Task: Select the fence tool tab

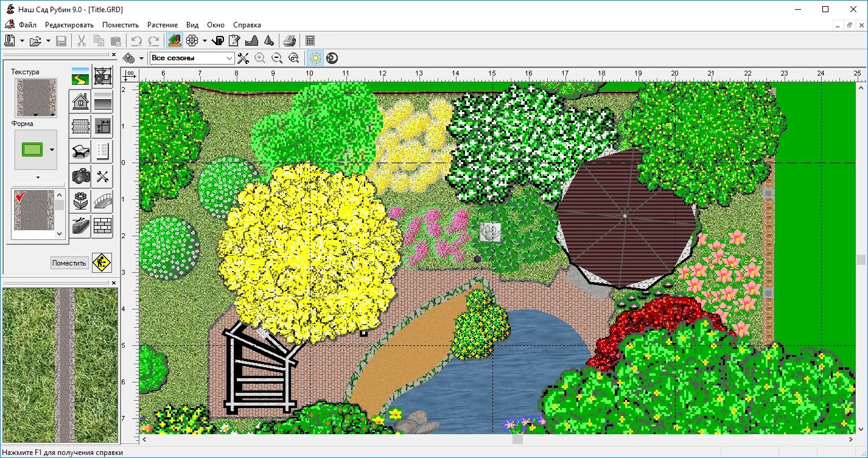Action: tap(80, 126)
